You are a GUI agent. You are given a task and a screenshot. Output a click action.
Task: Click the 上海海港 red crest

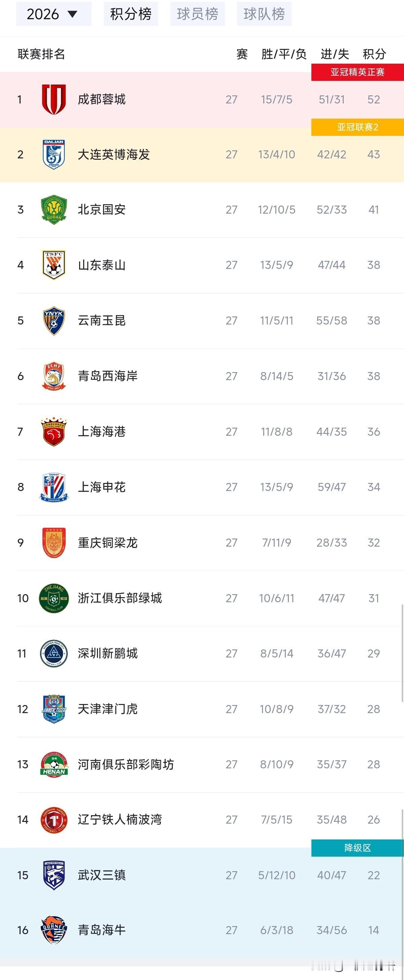click(54, 431)
